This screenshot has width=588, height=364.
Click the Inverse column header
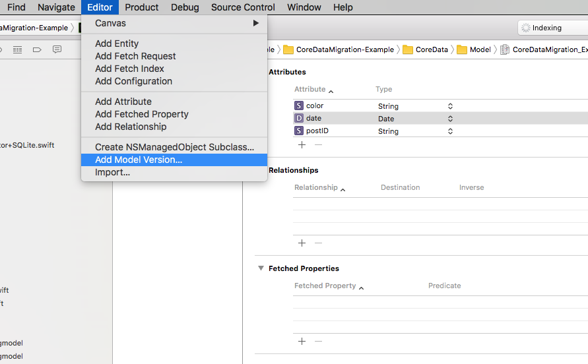pyautogui.click(x=471, y=187)
